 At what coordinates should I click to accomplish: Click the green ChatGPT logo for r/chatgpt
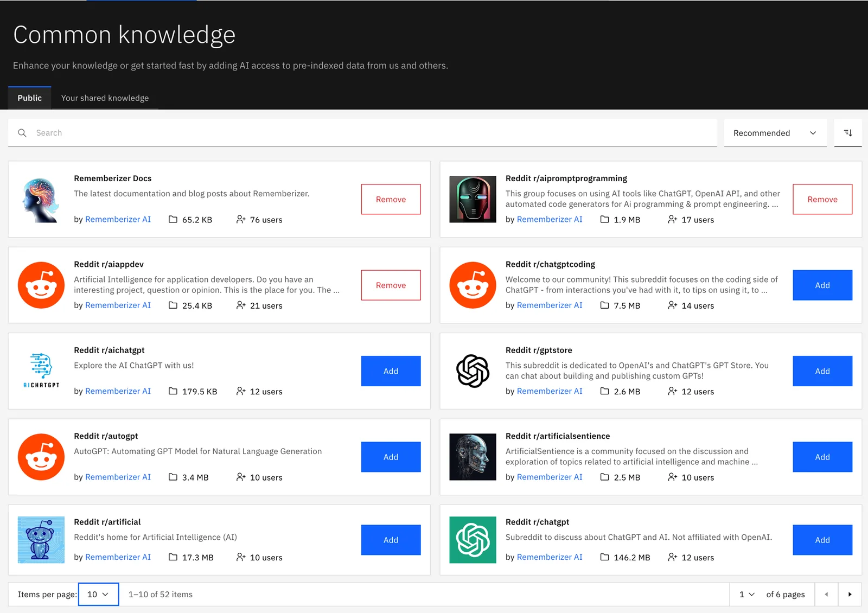(473, 540)
